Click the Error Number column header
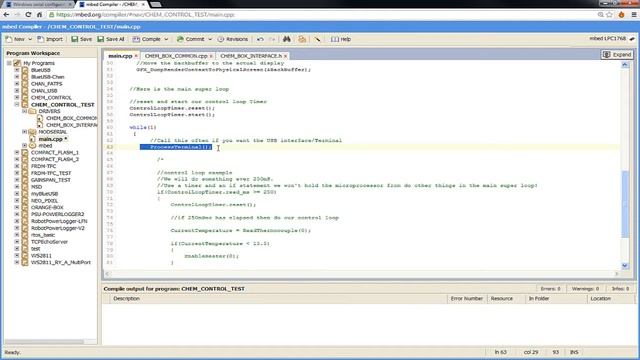Image resolution: width=640 pixels, height=360 pixels. tap(466, 299)
